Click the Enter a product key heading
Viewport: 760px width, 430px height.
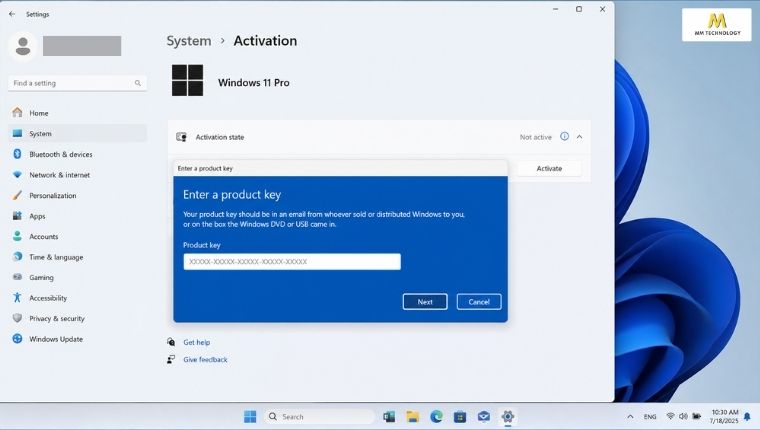pos(232,195)
